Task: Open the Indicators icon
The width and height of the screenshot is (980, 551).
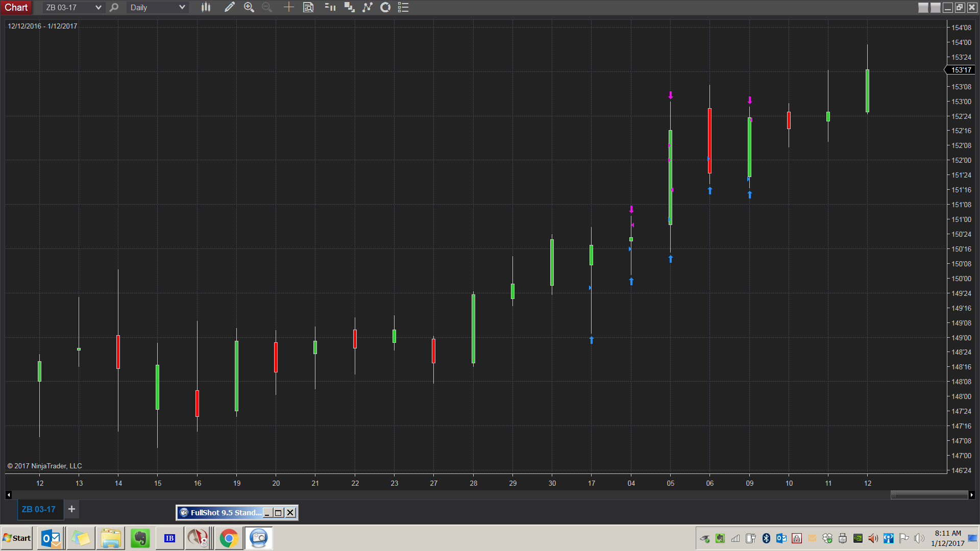Action: click(x=367, y=7)
